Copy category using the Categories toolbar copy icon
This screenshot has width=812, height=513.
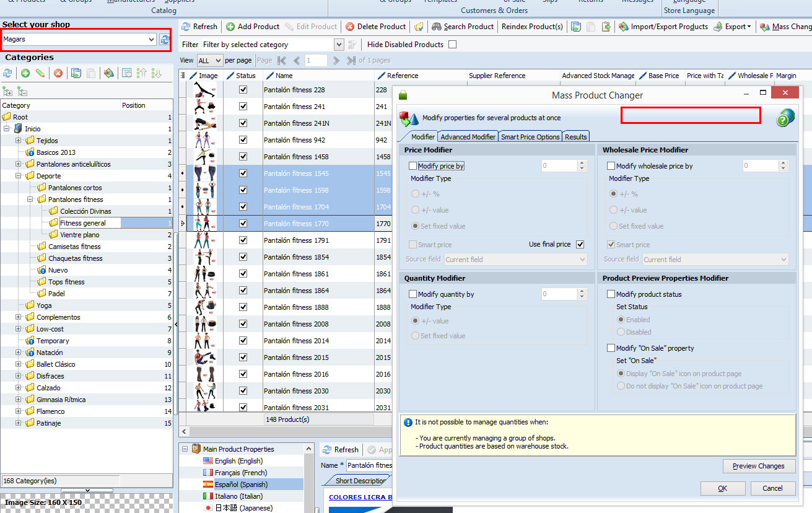(x=76, y=73)
